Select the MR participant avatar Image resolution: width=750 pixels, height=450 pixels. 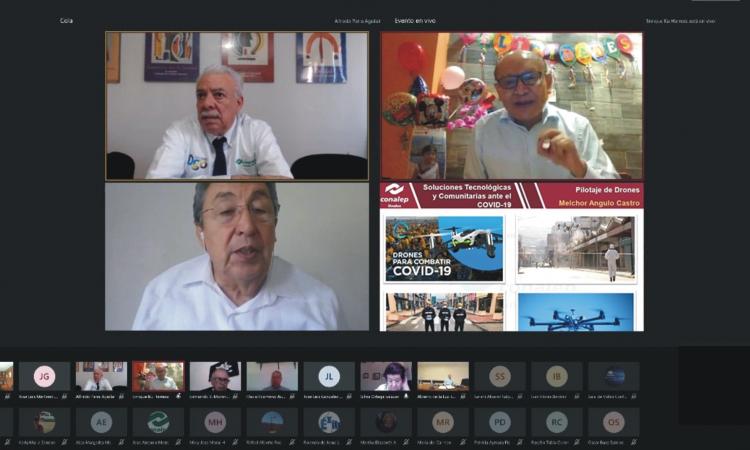443,422
